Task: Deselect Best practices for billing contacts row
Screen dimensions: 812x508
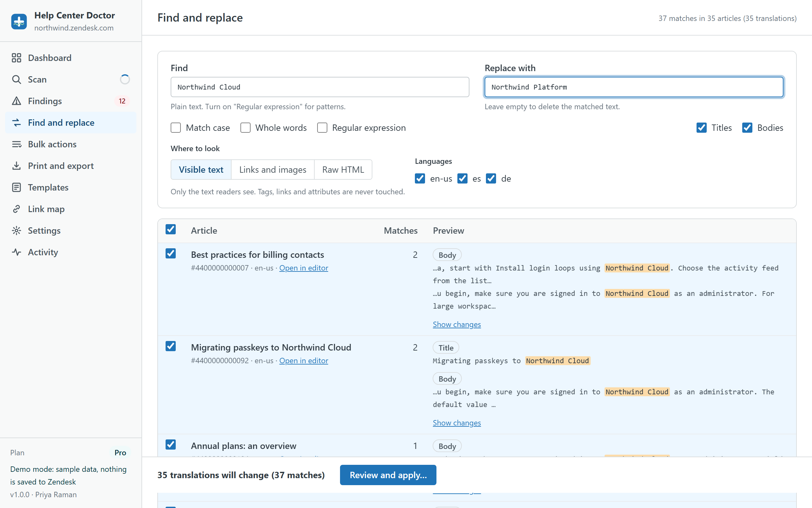Action: [x=171, y=253]
